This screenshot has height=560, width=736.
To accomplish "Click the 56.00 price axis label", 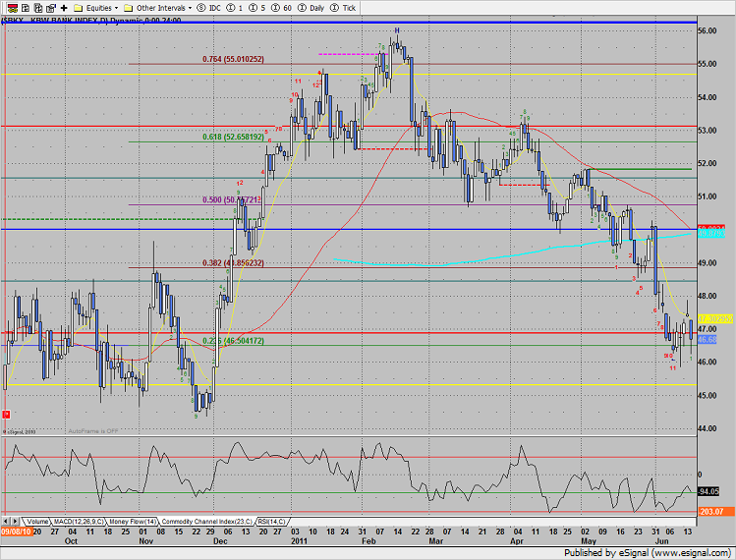I will coord(708,31).
